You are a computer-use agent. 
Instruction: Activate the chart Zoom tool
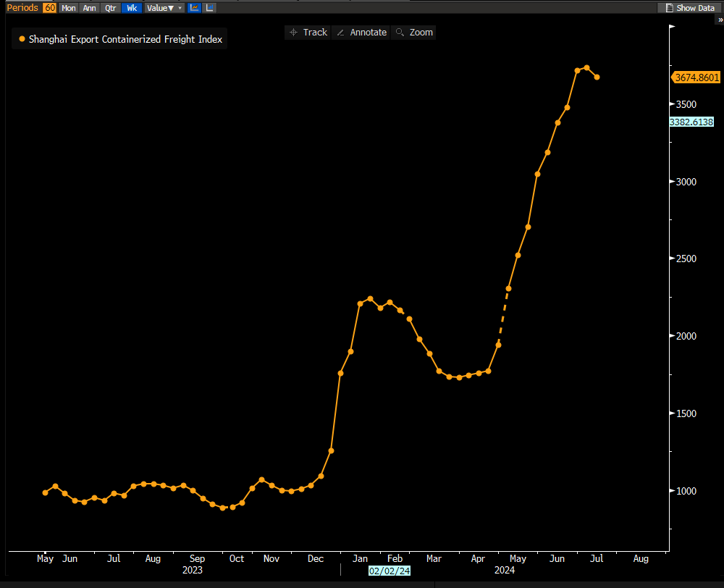pyautogui.click(x=414, y=33)
